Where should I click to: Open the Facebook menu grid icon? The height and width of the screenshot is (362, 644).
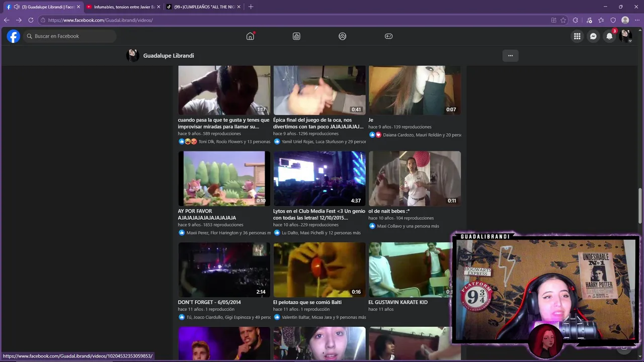click(x=577, y=36)
